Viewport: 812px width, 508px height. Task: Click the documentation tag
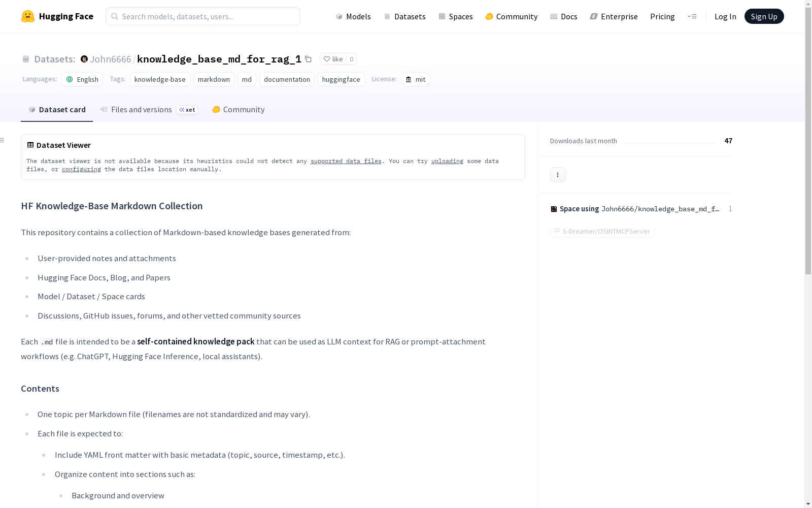coord(287,79)
